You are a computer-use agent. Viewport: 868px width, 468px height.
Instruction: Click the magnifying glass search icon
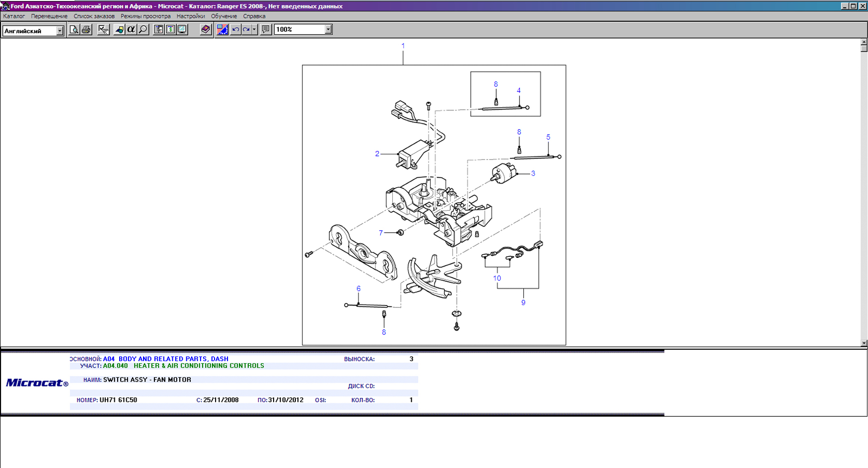[x=143, y=30]
